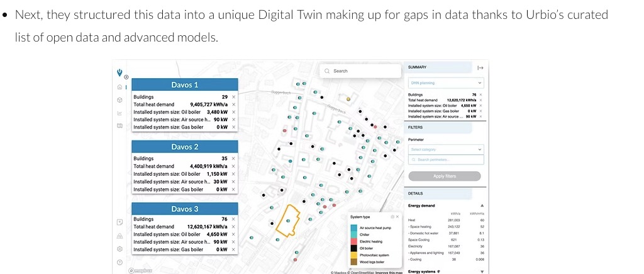Open the Select category perimeter dropdown
The image size is (644, 274).
pos(445,149)
